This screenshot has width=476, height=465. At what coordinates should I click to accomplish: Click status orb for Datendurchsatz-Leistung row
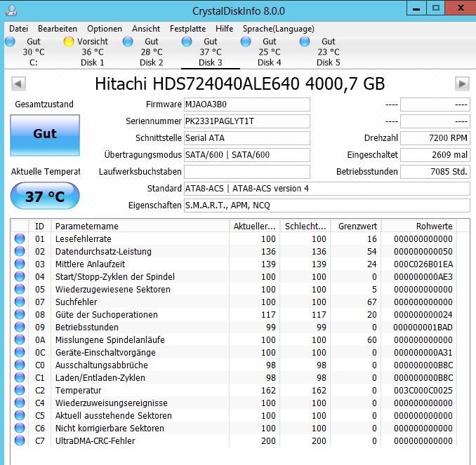[20, 251]
